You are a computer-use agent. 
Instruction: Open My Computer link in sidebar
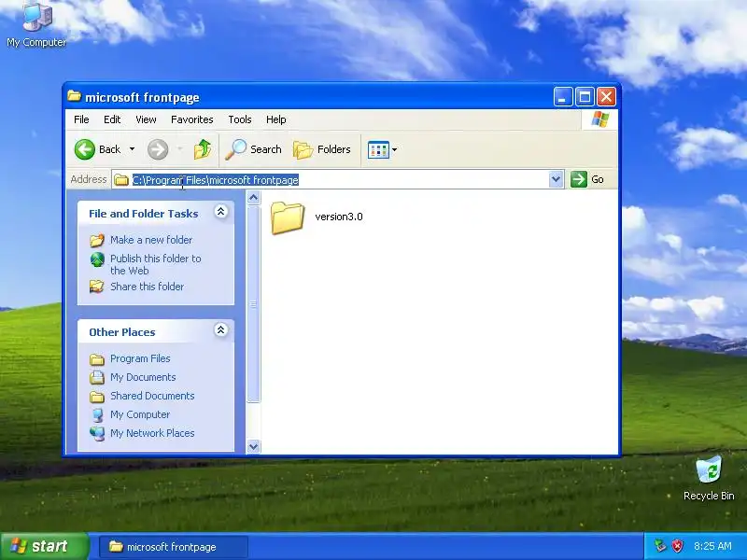pos(139,414)
